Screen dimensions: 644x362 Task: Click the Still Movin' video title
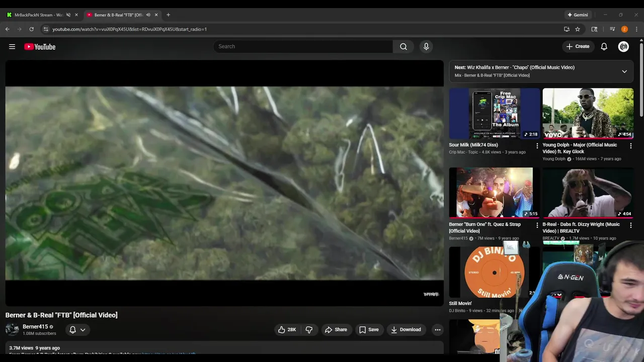(x=460, y=303)
